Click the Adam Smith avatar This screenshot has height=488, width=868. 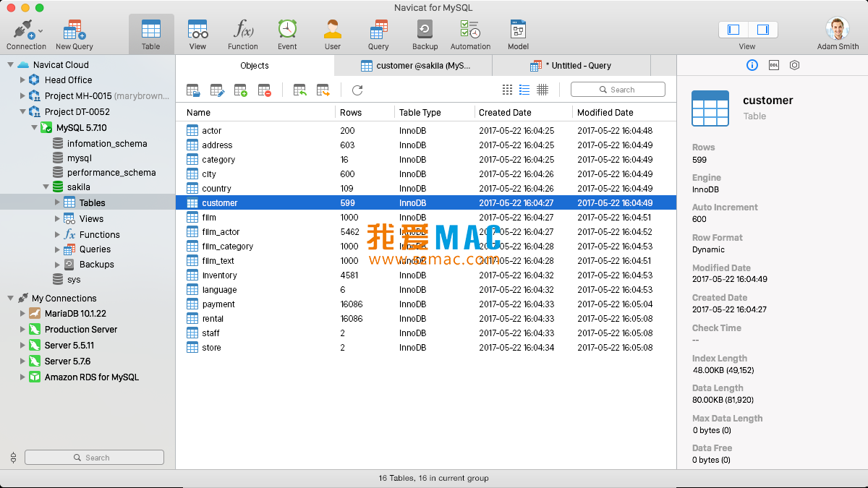click(838, 29)
